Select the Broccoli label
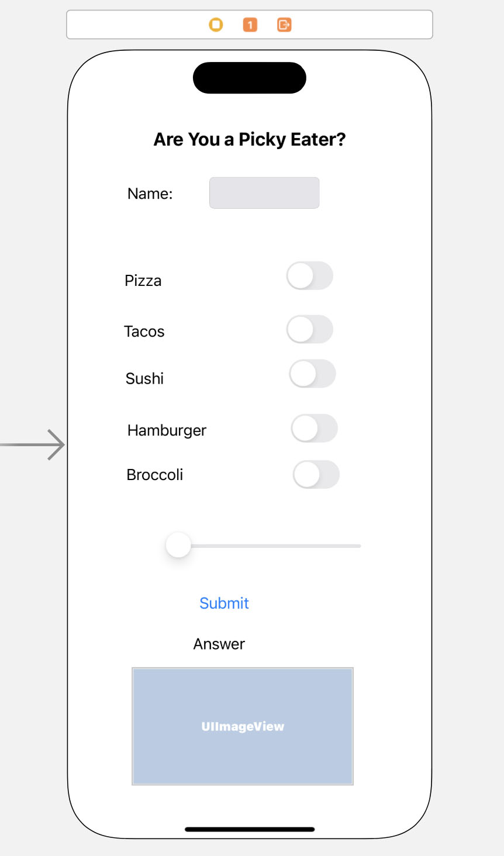 click(155, 475)
